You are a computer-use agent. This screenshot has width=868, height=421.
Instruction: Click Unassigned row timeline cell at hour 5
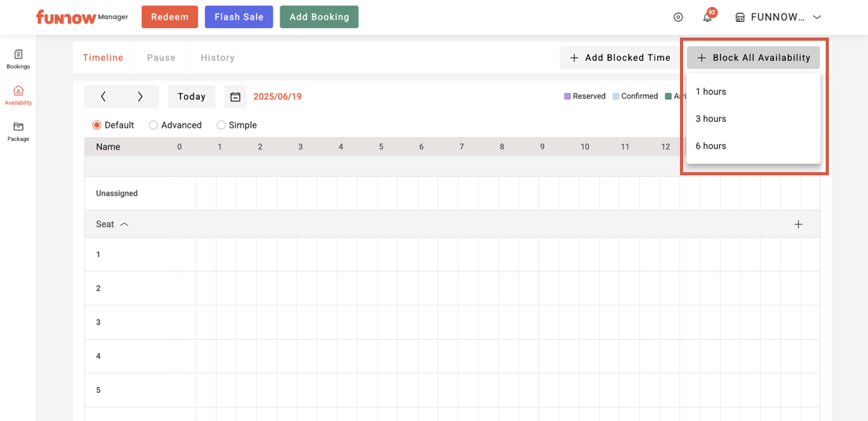point(387,193)
